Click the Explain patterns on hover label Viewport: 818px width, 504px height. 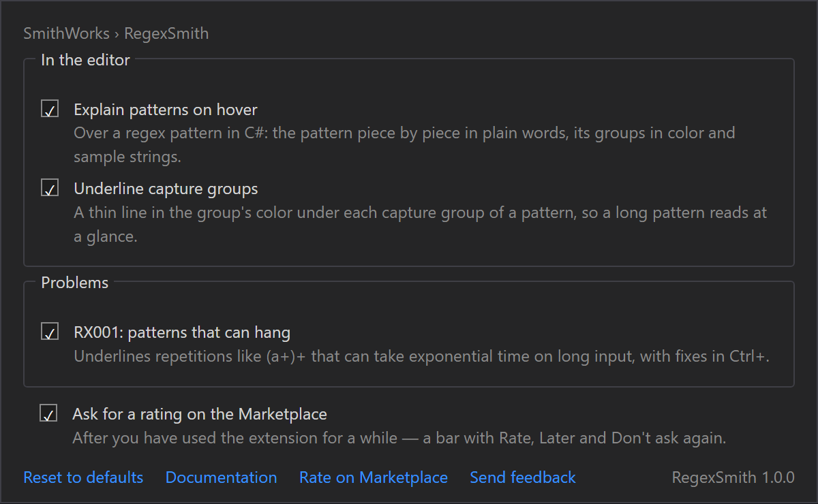tap(166, 110)
